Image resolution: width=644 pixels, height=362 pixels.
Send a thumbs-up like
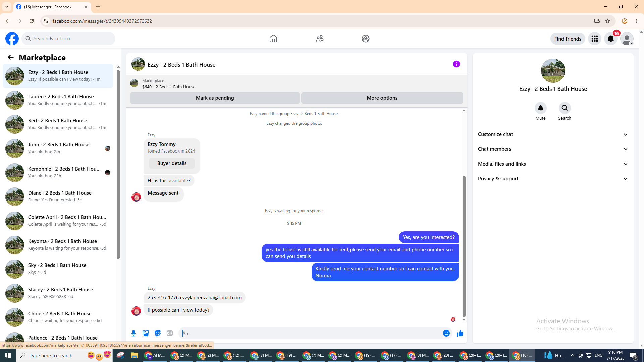coord(460,333)
